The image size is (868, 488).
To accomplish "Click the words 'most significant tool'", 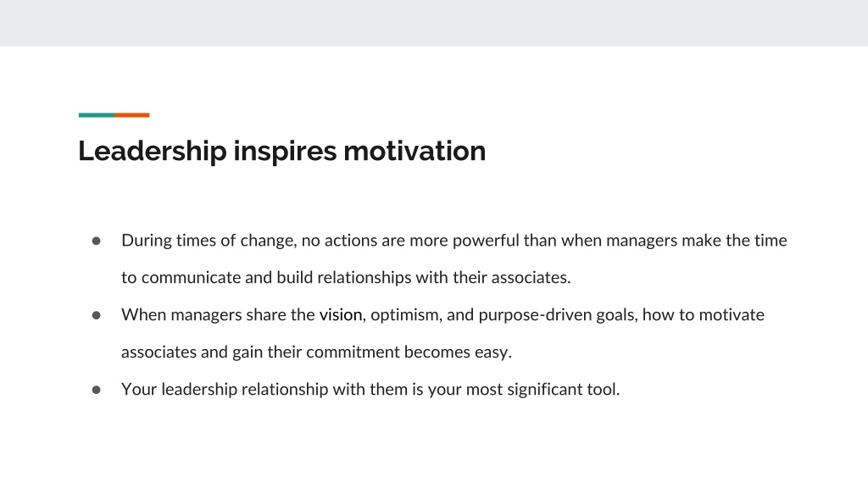I will tap(542, 390).
